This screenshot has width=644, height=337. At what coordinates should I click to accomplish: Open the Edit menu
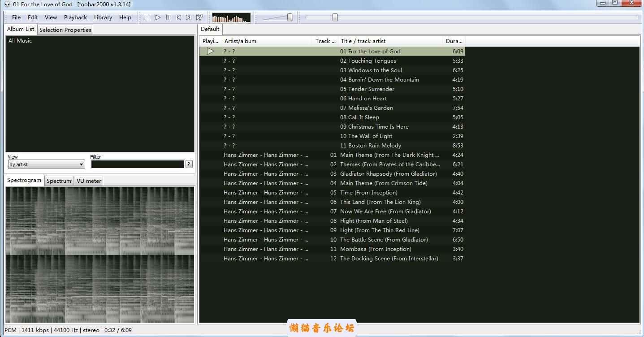33,17
